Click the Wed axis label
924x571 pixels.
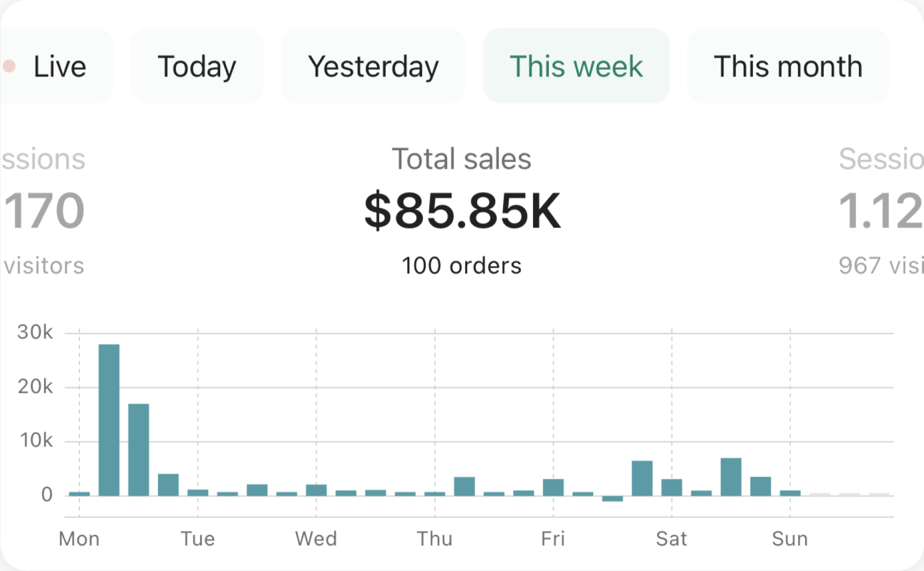316,539
